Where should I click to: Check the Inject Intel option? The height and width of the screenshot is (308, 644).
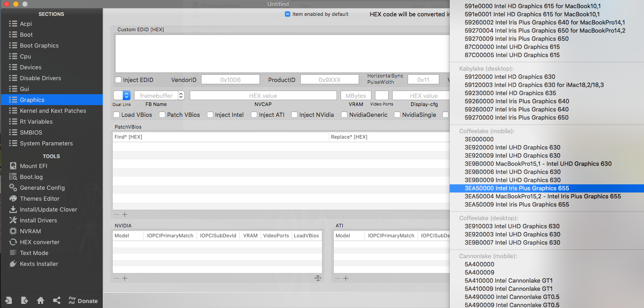[210, 115]
